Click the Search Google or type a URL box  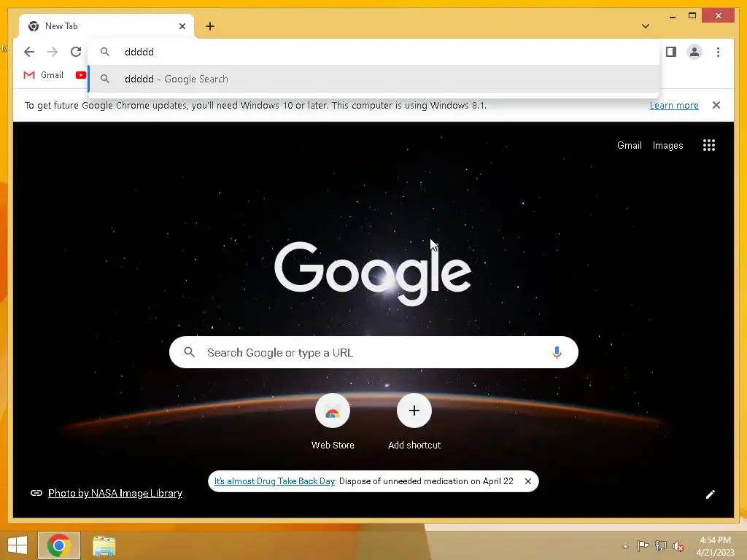(373, 352)
